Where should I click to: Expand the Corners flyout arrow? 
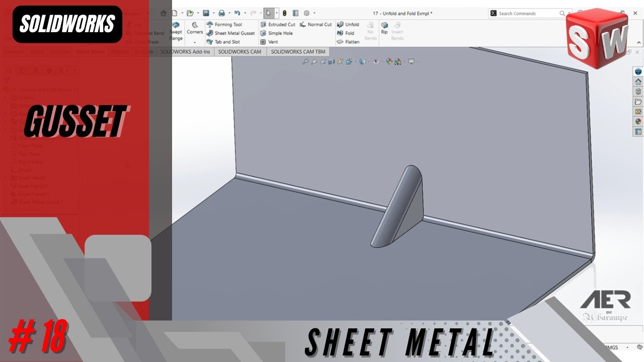pyautogui.click(x=195, y=42)
